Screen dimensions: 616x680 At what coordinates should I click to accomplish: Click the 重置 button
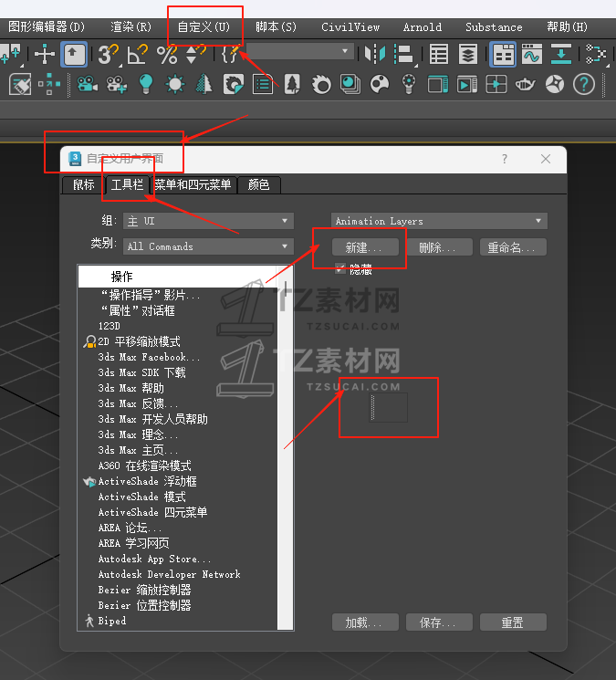(x=513, y=622)
